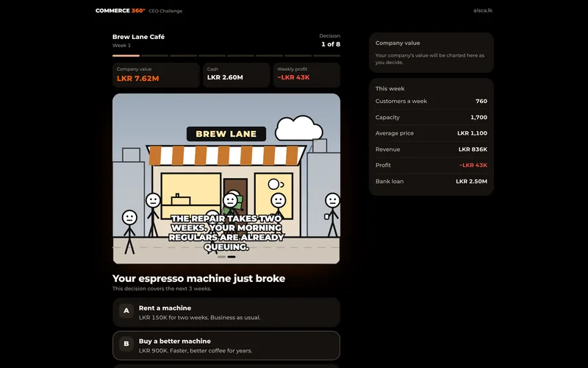Viewport: 588px width, 368px height.
Task: Click the Decision 1 of 8 counter
Action: tap(329, 40)
